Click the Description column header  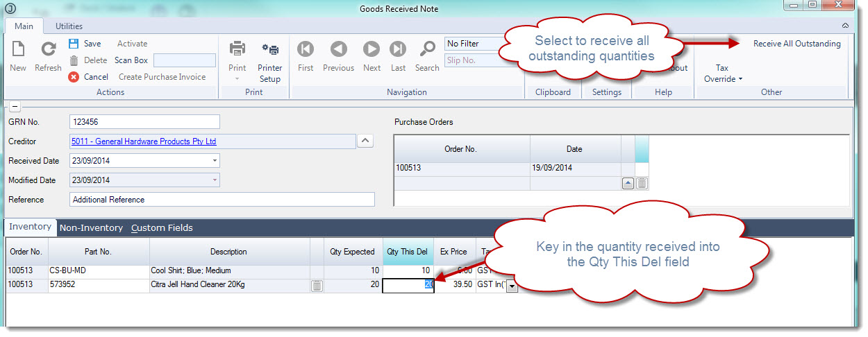pos(228,252)
